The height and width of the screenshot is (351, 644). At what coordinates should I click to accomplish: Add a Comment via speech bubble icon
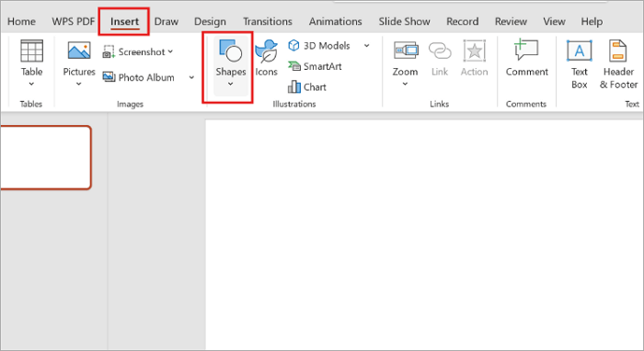pyautogui.click(x=526, y=50)
